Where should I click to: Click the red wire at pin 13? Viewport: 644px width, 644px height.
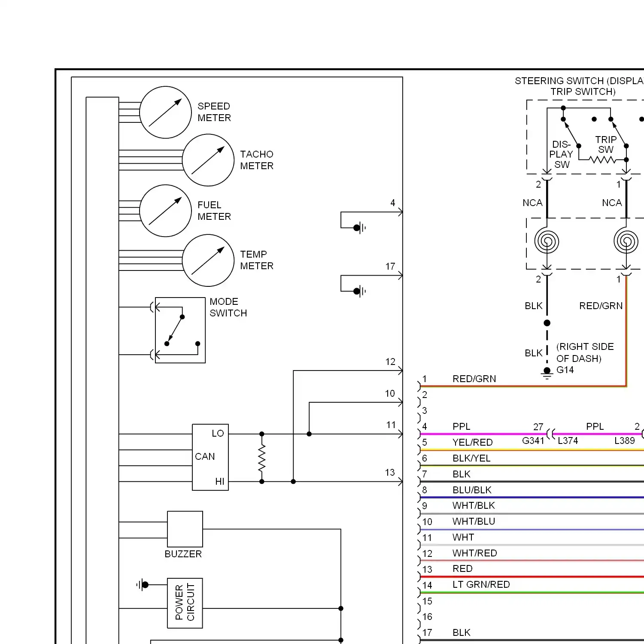532,577
